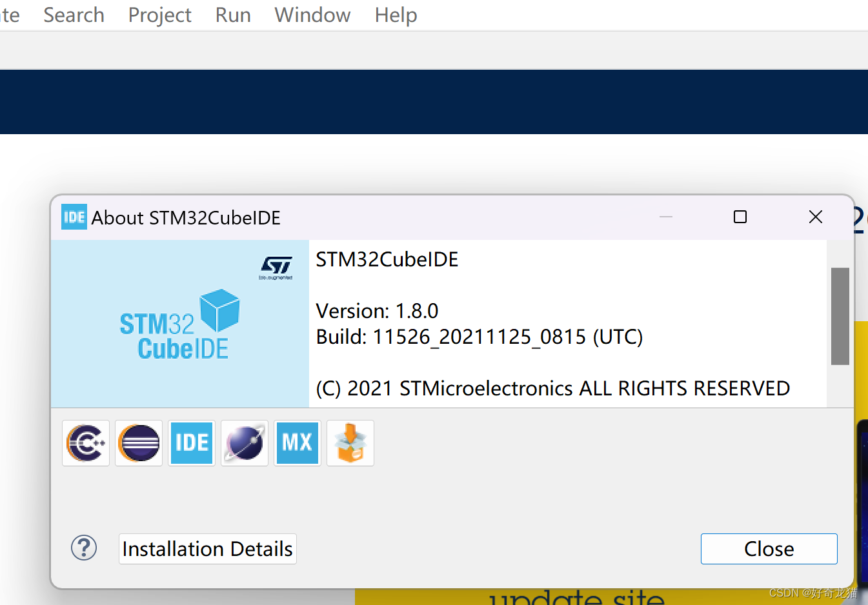
Task: Open the Help menu
Action: [395, 15]
